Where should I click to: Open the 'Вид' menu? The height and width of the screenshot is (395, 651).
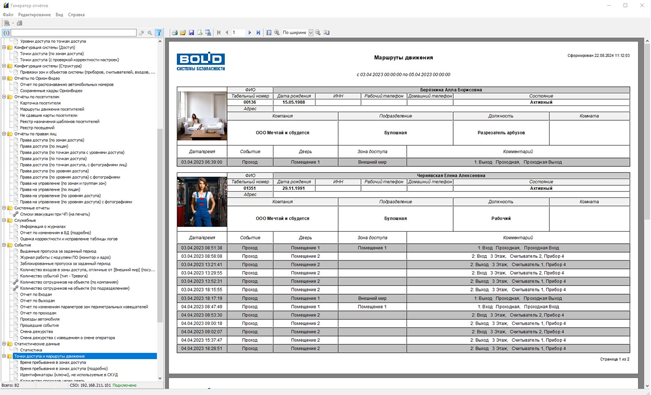(x=59, y=15)
